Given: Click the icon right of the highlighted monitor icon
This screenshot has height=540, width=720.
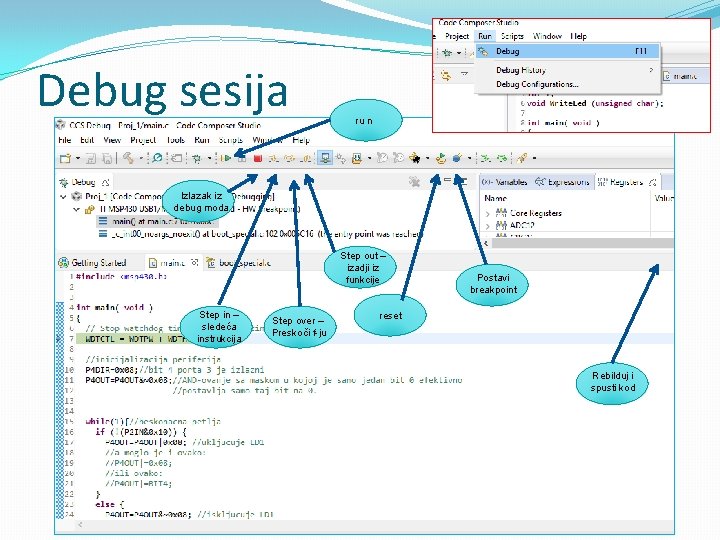Looking at the screenshot, I should pos(341,158).
